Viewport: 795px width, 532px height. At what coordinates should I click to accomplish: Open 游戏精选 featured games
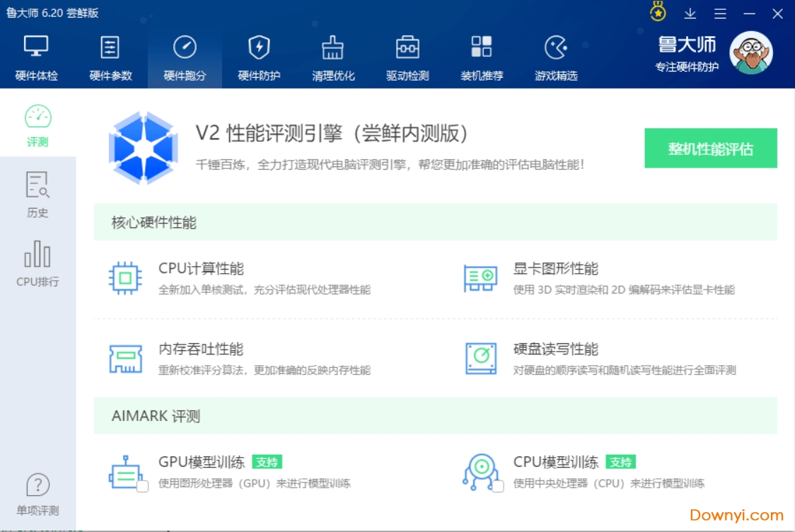pos(557,57)
